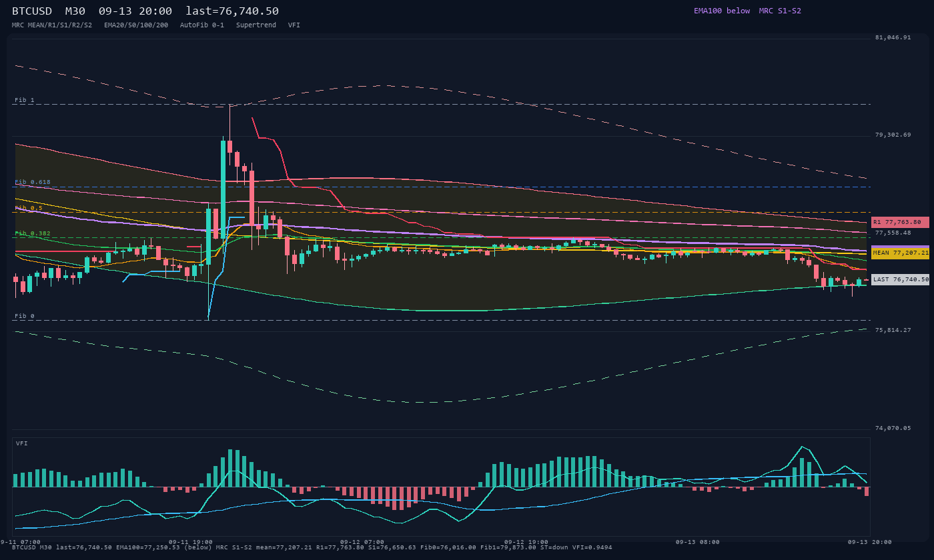Click the bottom status line starting BTCUSD M30
934x560 pixels.
coord(312,547)
